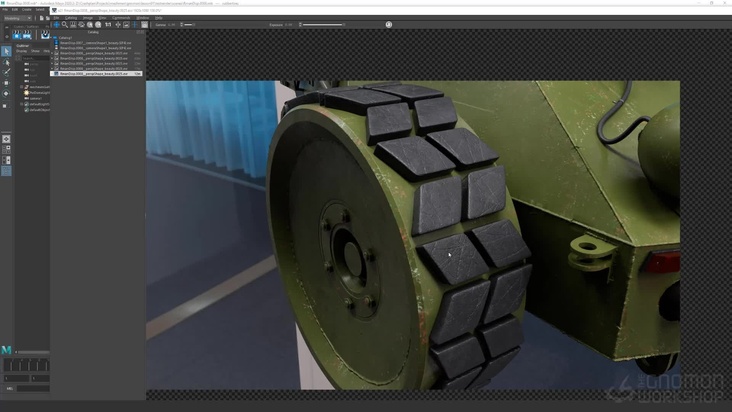
Task: Click the Catalog panel float button
Action: pyautogui.click(x=138, y=32)
